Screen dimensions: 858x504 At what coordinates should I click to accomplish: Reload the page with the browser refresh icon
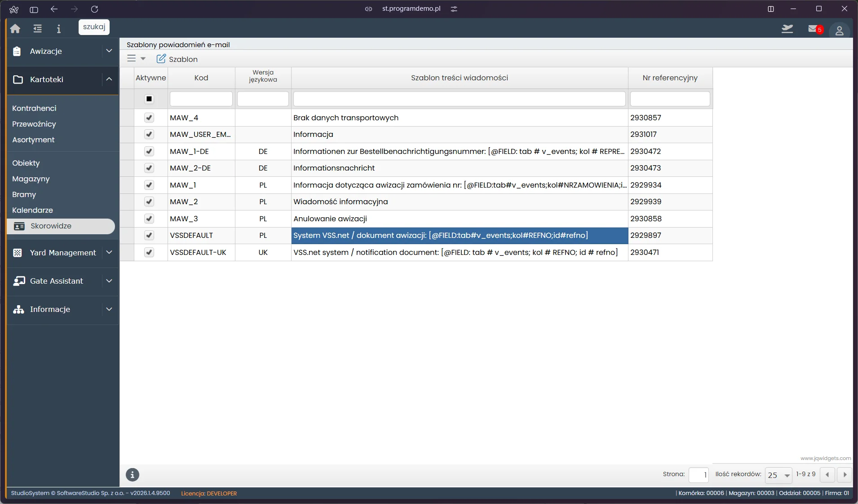point(94,9)
